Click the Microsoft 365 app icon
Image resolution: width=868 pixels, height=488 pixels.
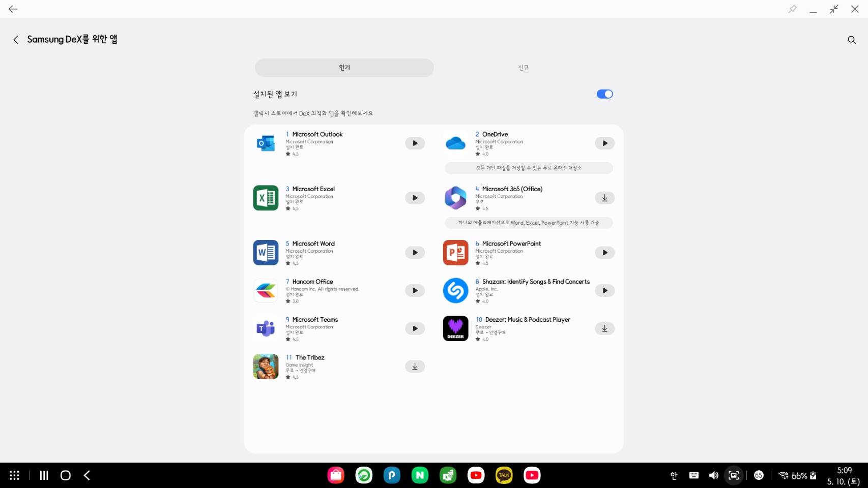click(455, 198)
